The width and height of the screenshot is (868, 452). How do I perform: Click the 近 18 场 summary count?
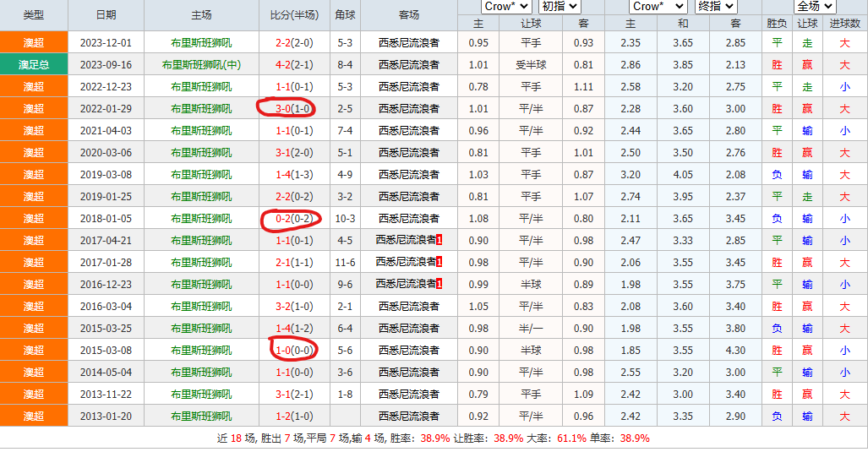(236, 438)
